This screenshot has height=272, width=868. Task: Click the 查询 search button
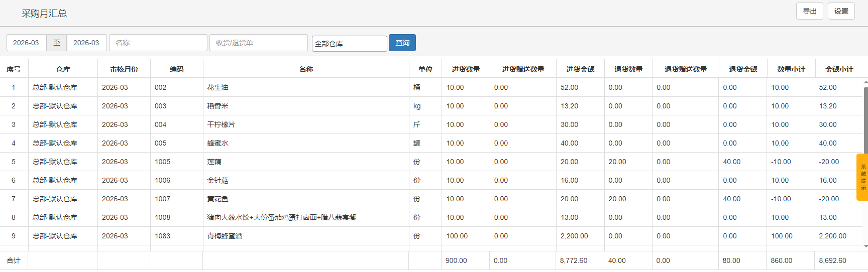point(402,43)
